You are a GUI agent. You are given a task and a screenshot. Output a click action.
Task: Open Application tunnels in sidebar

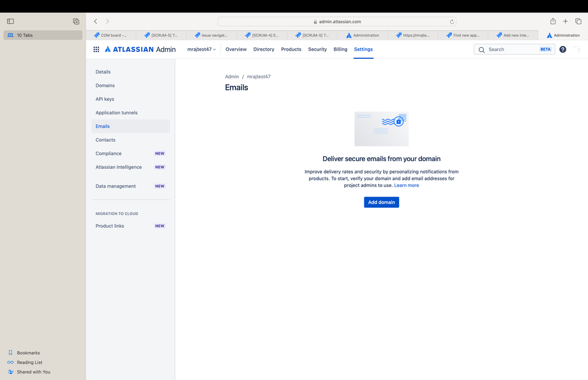pyautogui.click(x=131, y=113)
